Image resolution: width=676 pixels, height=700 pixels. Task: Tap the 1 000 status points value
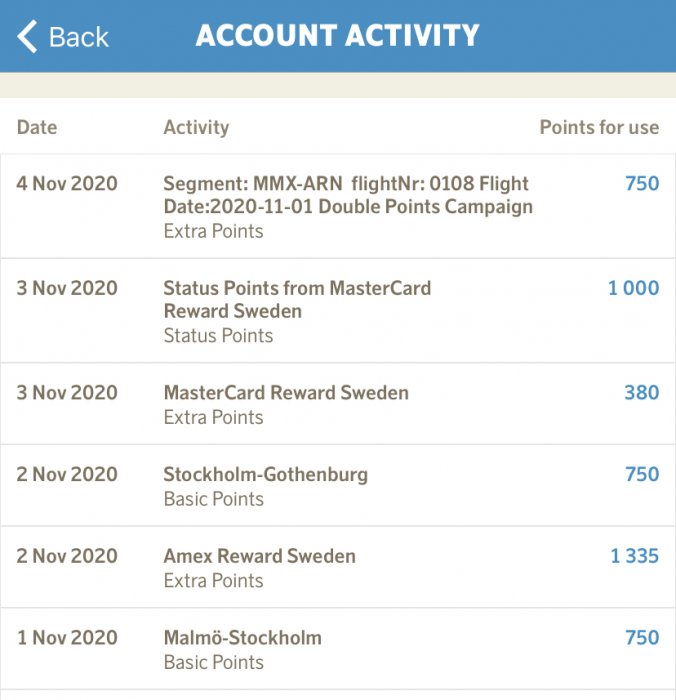pyautogui.click(x=633, y=288)
